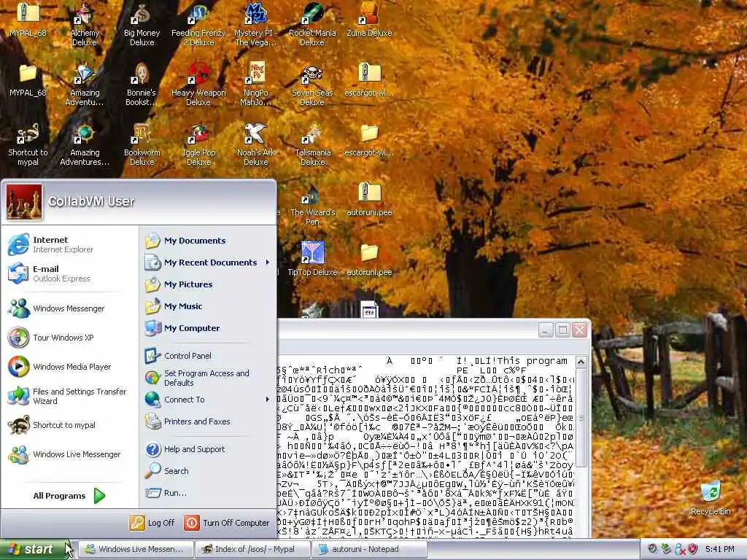This screenshot has width=747, height=560.
Task: Click Notepad scrollbar up arrow
Action: [x=581, y=362]
